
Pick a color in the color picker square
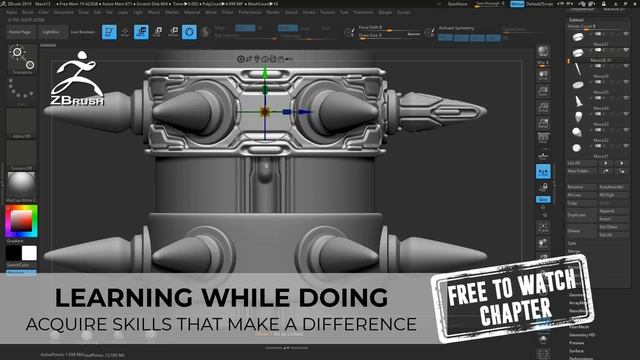[x=21, y=221]
